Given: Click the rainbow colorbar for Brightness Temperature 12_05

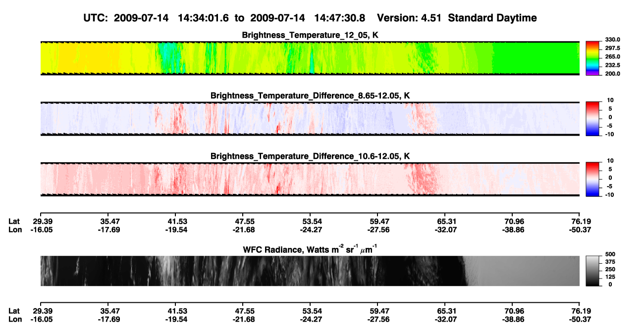Looking at the screenshot, I should point(593,58).
